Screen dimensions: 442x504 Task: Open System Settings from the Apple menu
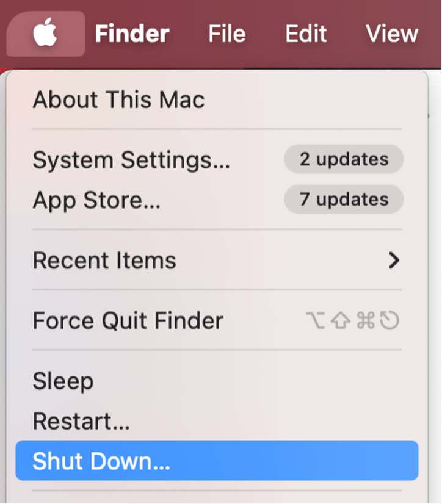click(131, 159)
